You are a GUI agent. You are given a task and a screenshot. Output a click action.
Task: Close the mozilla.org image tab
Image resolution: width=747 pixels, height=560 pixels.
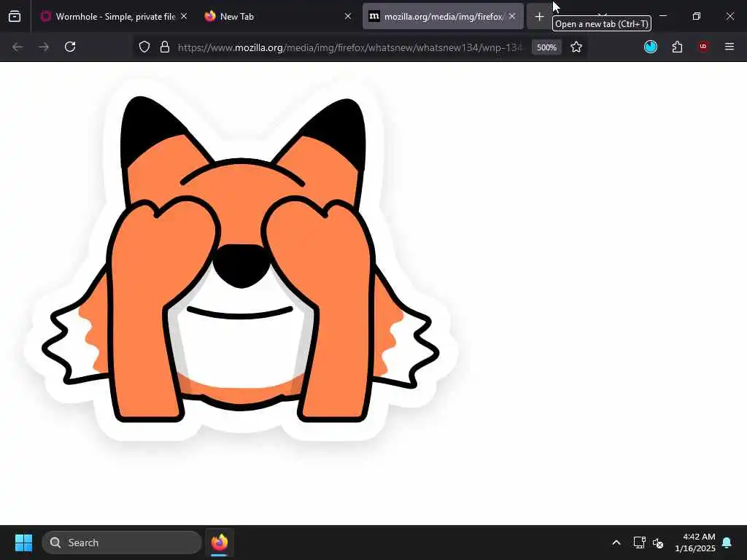point(511,17)
